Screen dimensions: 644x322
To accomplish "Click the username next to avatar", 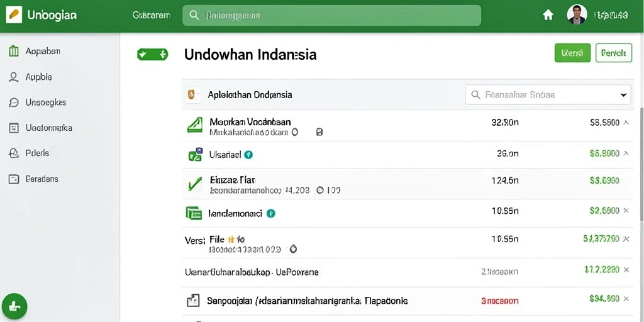I will (x=611, y=16).
